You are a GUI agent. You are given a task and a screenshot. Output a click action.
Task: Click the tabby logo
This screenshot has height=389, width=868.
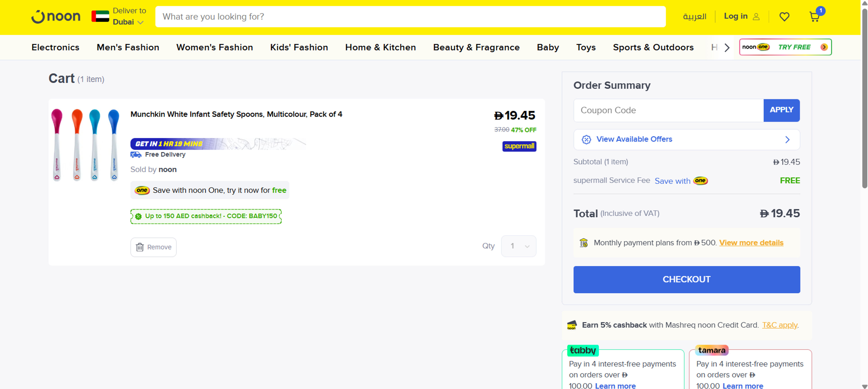[583, 350]
